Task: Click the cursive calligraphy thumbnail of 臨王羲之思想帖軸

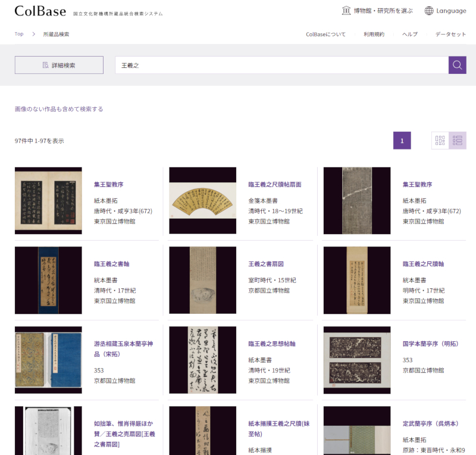Action: click(202, 360)
